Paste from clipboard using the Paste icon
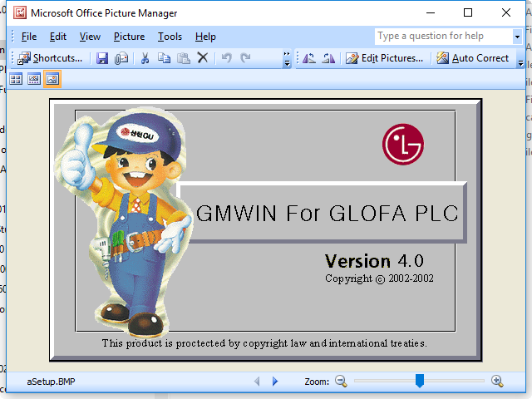Image resolution: width=532 pixels, height=399 pixels. click(184, 58)
